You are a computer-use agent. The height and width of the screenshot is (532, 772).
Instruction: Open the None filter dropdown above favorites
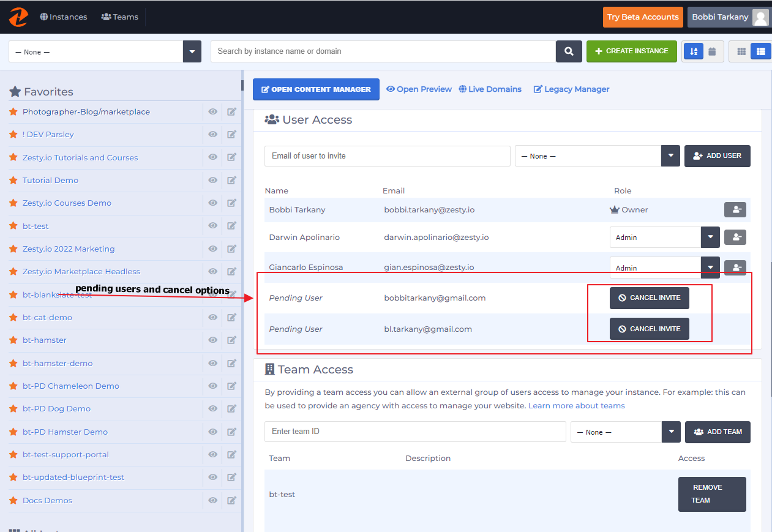point(192,51)
